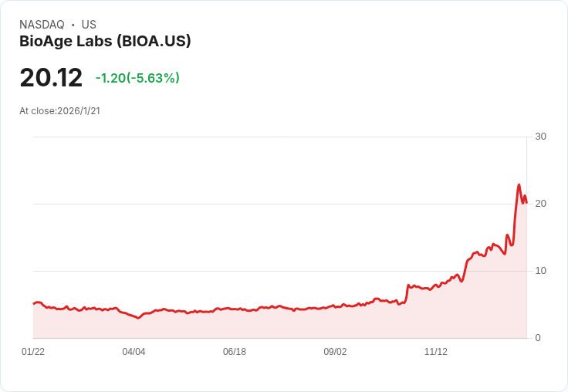Click the 10 y-axis label
This screenshot has height=392, width=568.
tap(540, 271)
